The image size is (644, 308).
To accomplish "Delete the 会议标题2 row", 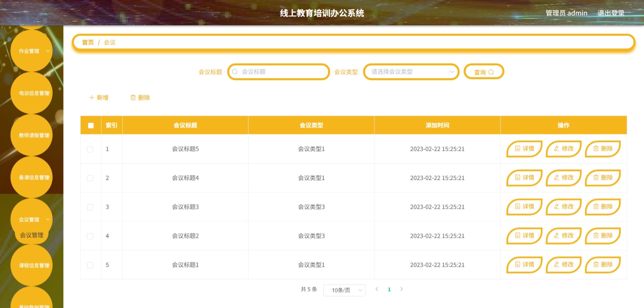I will tap(603, 236).
